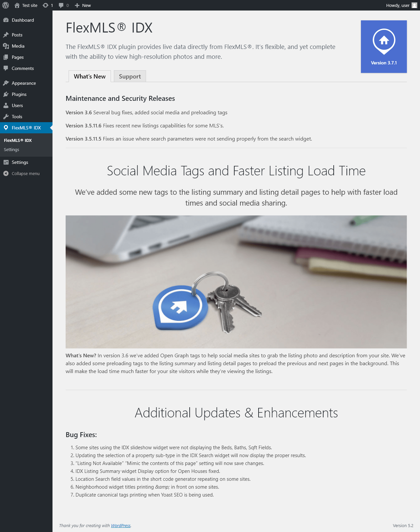This screenshot has width=420, height=532.
Task: Open the comments bubble icon in admin bar
Action: click(61, 5)
